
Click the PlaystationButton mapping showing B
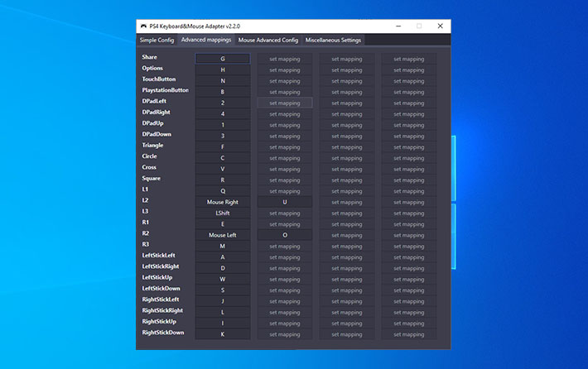tap(223, 92)
